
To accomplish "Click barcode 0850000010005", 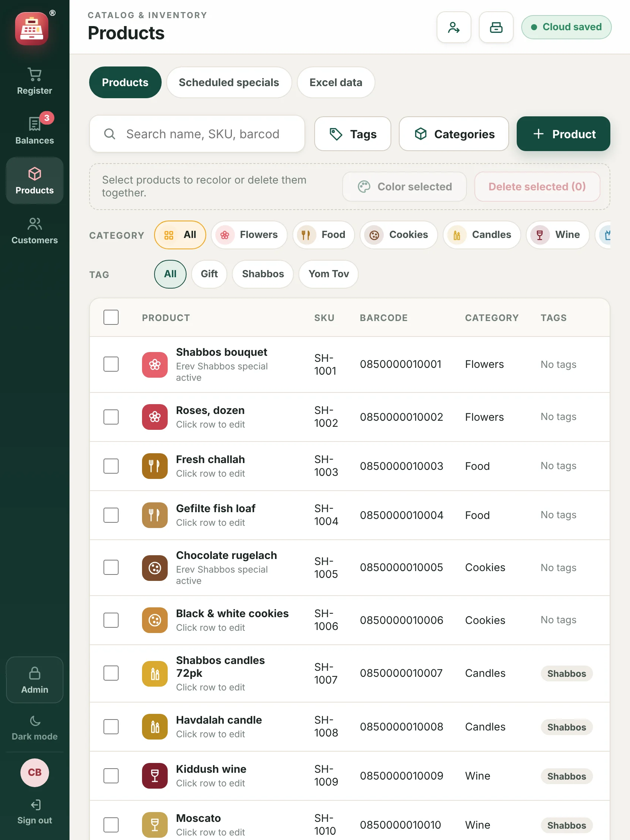I will 401,567.
